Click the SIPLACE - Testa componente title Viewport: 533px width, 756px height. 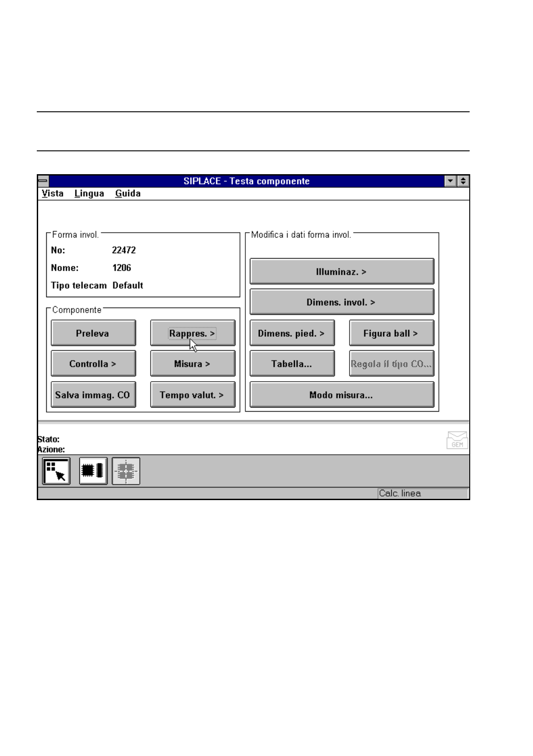tap(247, 181)
